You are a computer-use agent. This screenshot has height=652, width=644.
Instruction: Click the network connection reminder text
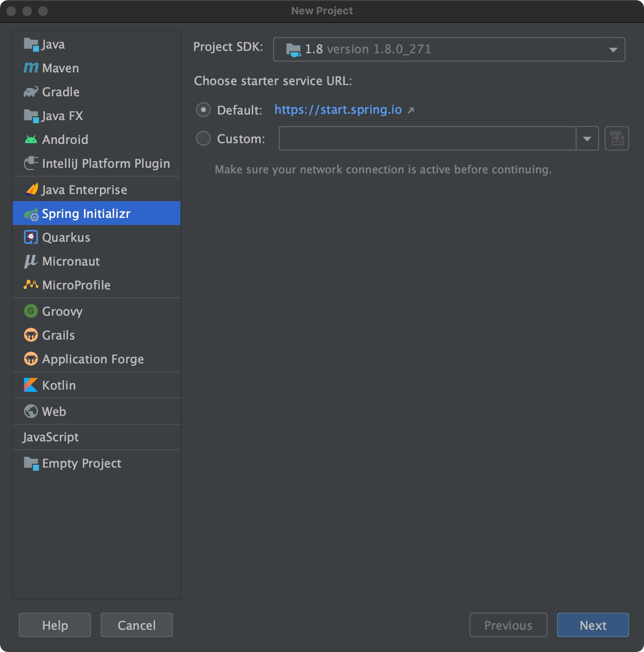pyautogui.click(x=383, y=170)
